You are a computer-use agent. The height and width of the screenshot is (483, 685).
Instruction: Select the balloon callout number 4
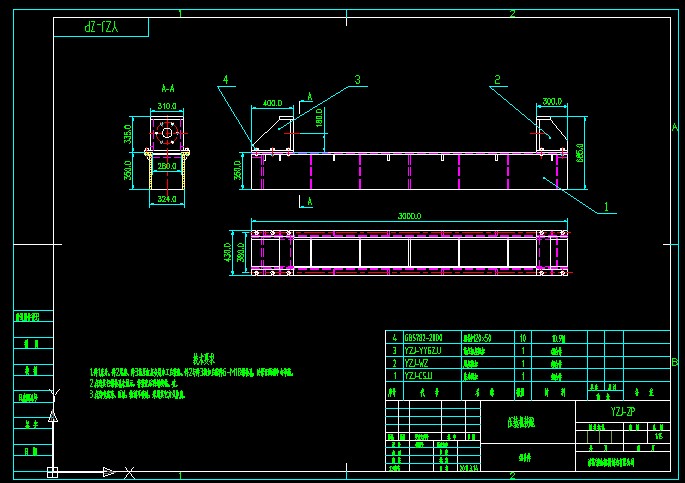(226, 79)
